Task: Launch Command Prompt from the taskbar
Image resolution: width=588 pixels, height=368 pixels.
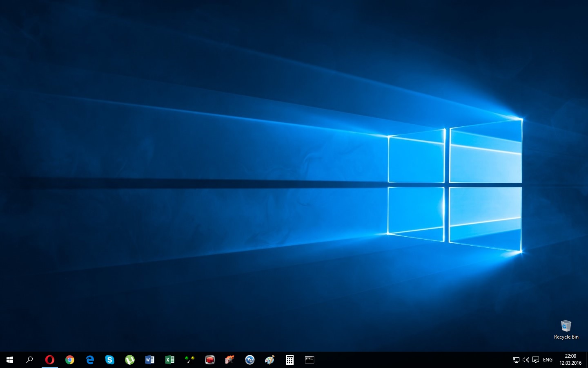Action: pyautogui.click(x=310, y=360)
